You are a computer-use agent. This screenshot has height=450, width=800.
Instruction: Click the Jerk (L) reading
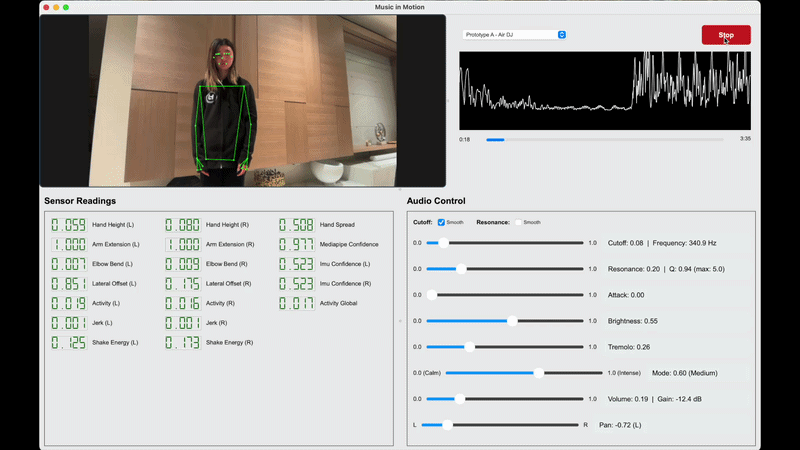pyautogui.click(x=69, y=323)
